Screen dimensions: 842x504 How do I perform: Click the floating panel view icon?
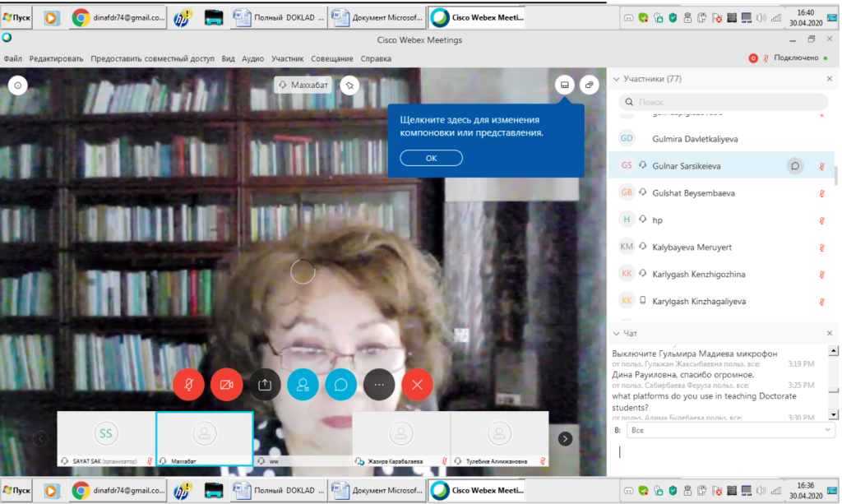[590, 85]
